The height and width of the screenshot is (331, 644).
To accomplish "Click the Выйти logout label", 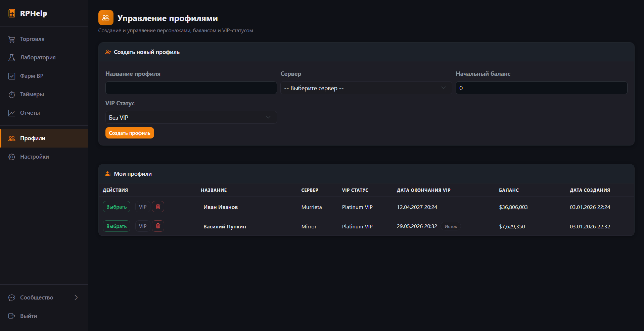I will coord(29,316).
